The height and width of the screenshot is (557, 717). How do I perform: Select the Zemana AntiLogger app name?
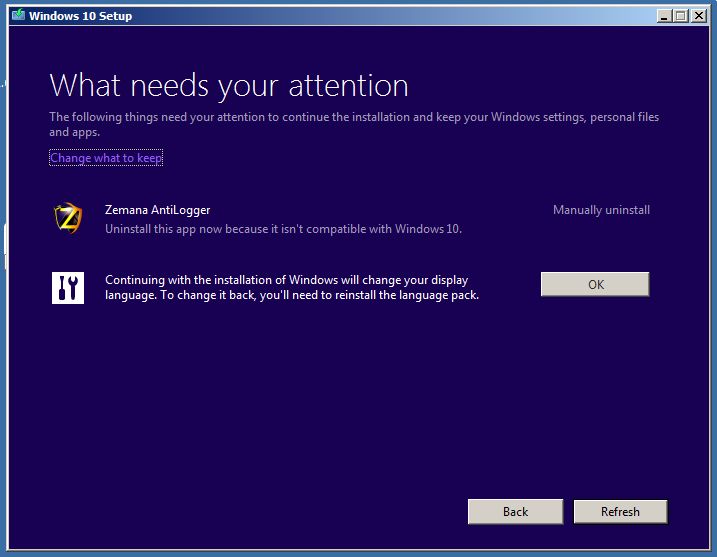[157, 210]
